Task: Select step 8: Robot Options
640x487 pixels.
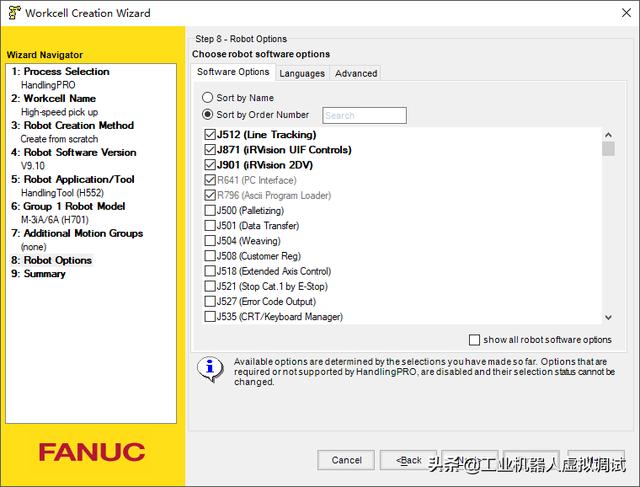Action: point(51,260)
